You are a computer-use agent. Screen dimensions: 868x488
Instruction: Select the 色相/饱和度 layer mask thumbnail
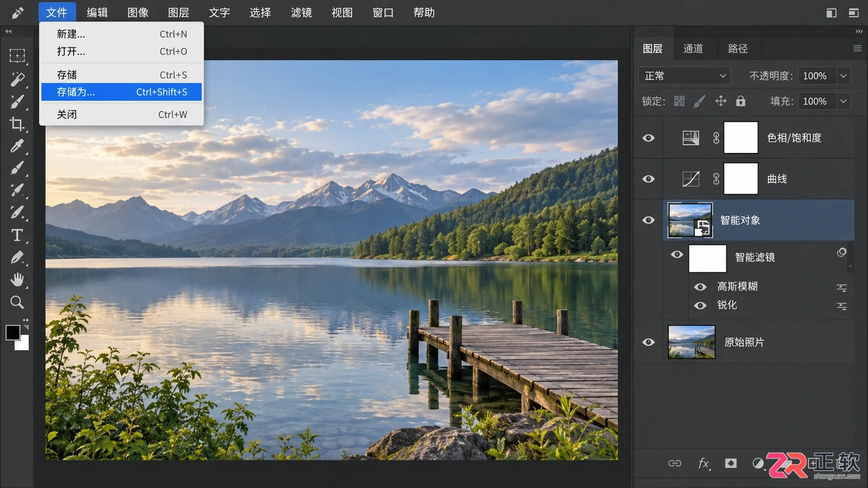[x=741, y=138]
